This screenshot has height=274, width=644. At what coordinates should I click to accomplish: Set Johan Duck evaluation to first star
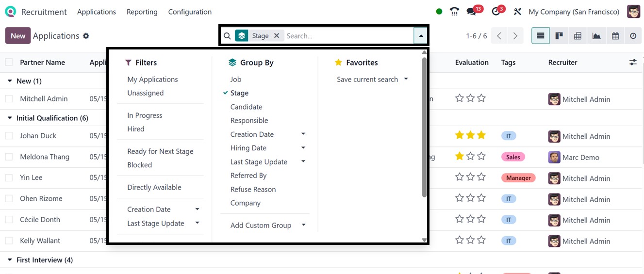click(459, 135)
